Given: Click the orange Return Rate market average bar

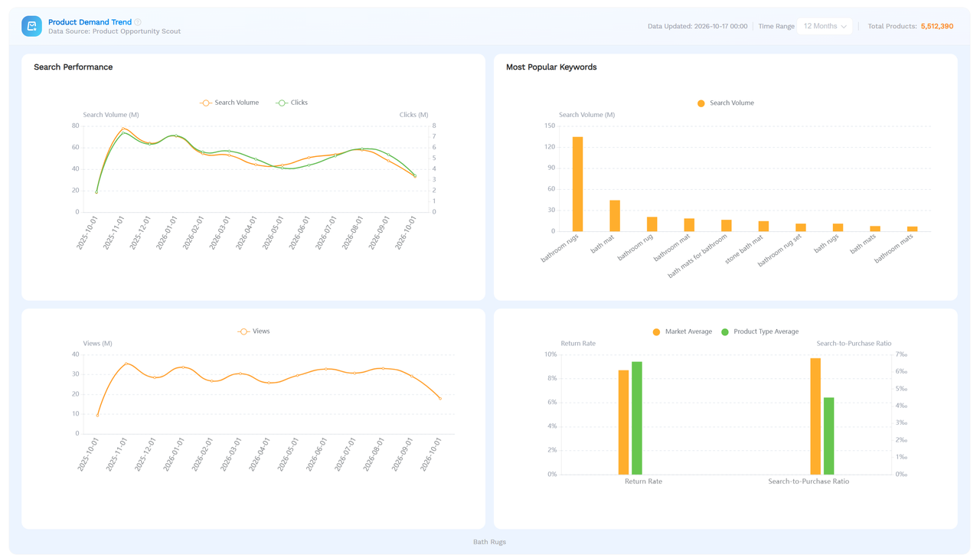Looking at the screenshot, I should [x=623, y=423].
